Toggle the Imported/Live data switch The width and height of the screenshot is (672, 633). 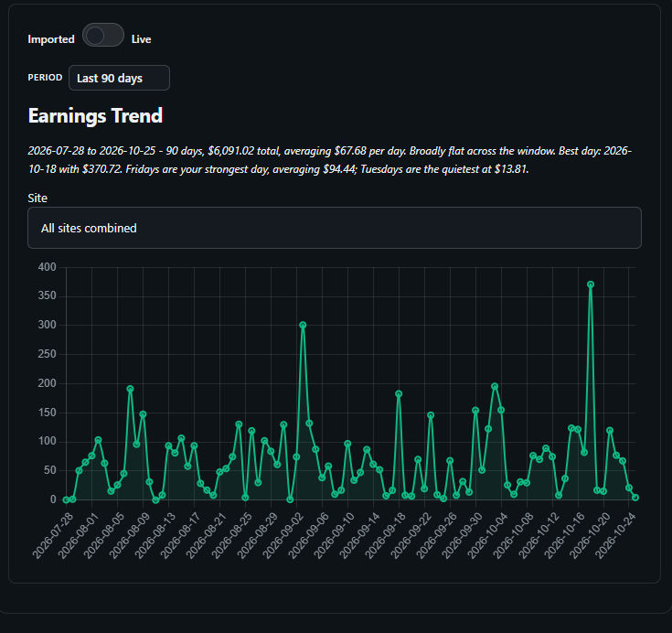103,35
